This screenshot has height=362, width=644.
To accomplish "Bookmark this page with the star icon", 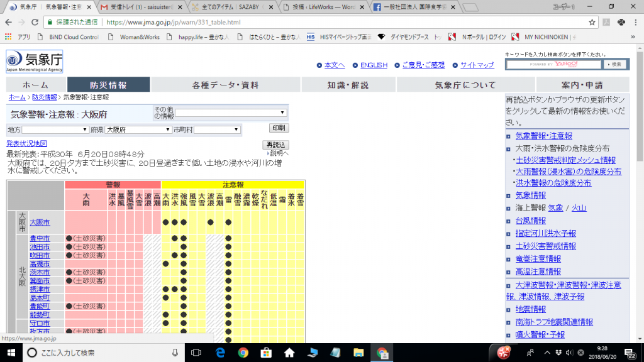I will pos(592,21).
